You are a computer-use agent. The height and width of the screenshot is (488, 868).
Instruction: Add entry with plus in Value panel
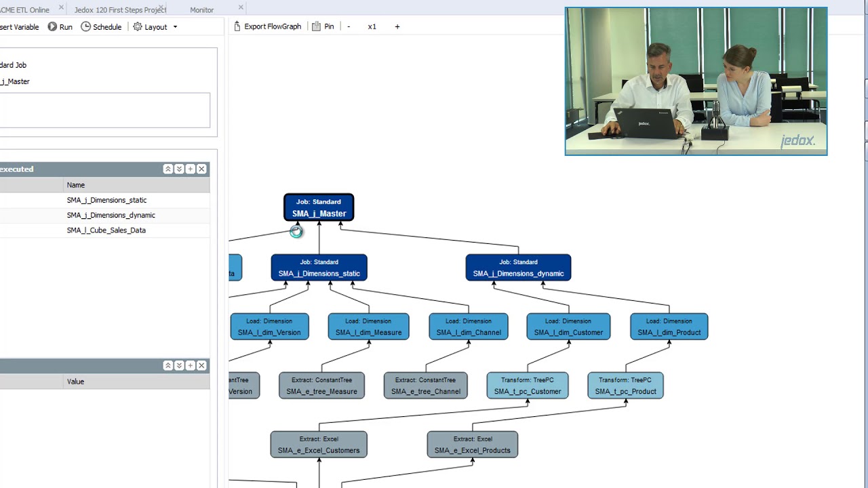coord(191,365)
